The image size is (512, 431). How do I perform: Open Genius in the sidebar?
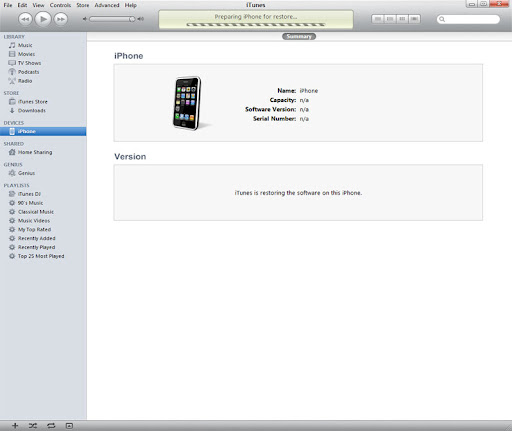pos(43,173)
